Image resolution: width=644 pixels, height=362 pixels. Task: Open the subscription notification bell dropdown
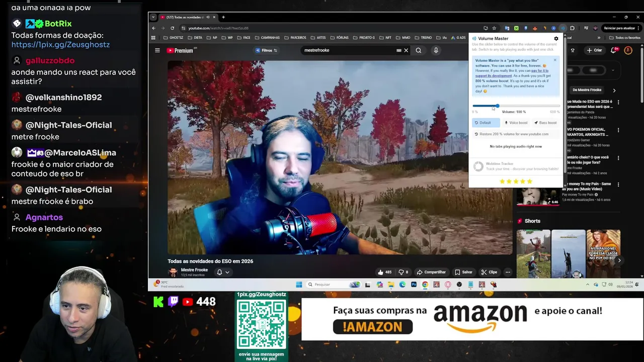pos(223,272)
